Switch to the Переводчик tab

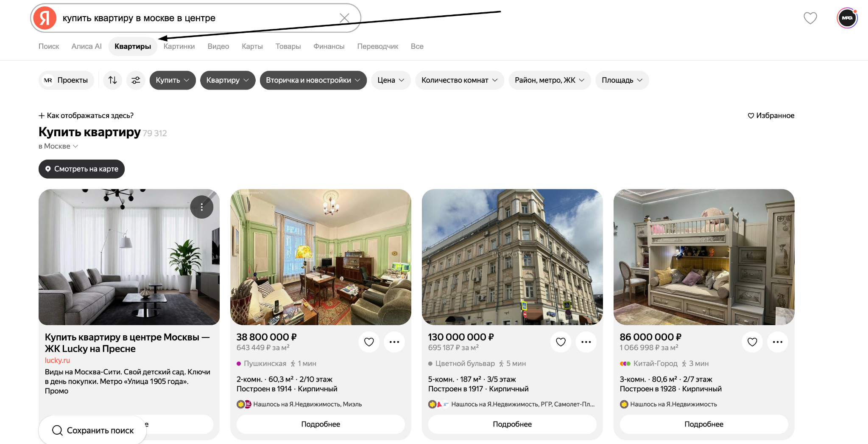point(378,46)
